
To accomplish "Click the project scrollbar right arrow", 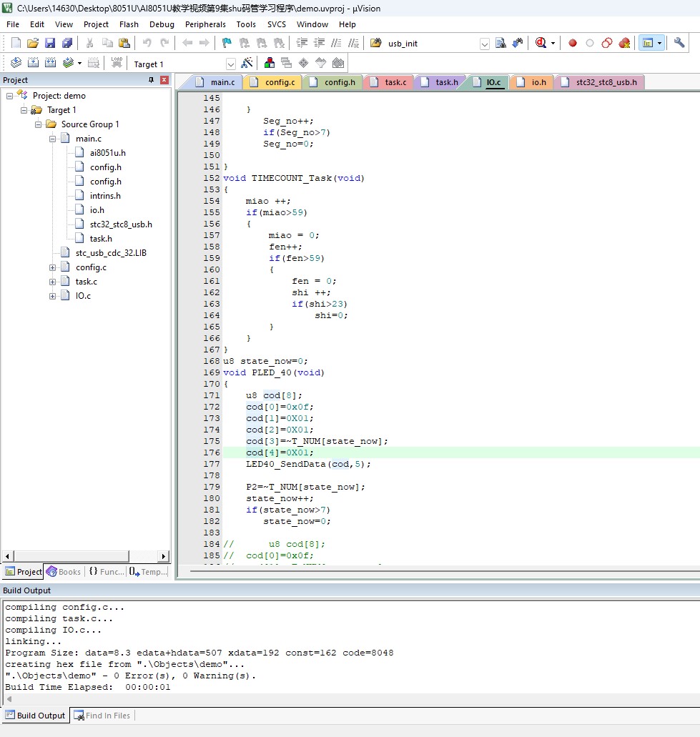I will point(163,557).
